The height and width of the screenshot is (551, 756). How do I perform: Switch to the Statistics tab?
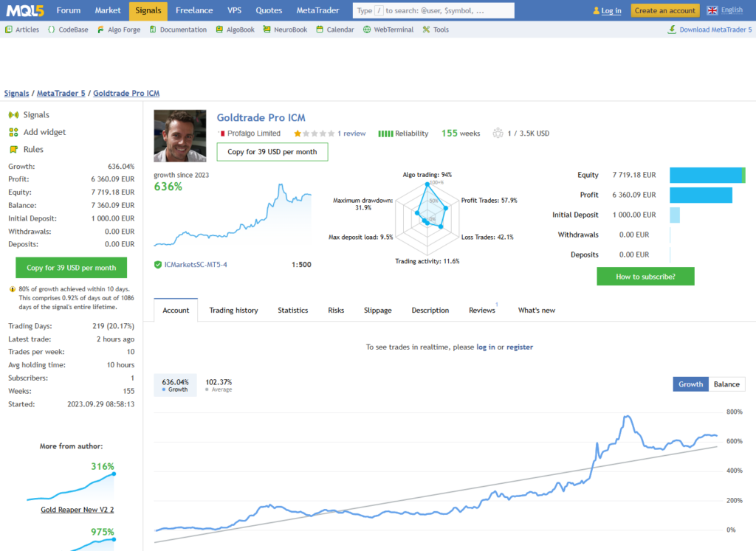coord(292,311)
